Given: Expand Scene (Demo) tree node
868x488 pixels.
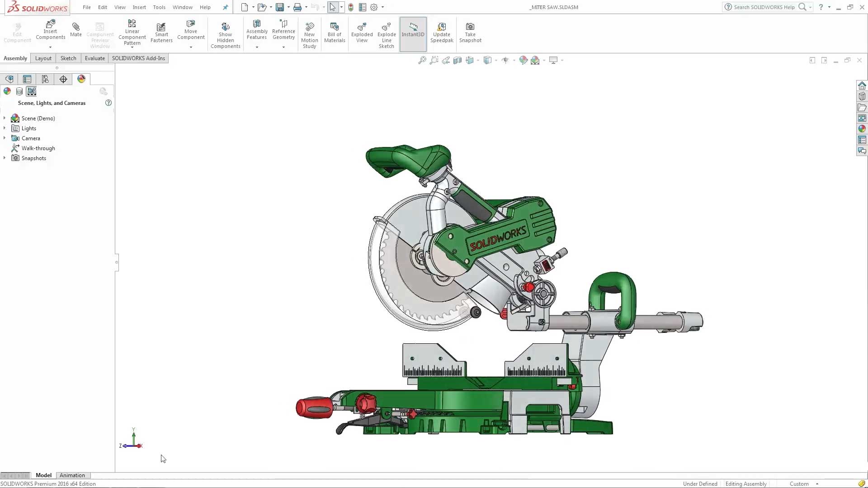Looking at the screenshot, I should point(5,118).
